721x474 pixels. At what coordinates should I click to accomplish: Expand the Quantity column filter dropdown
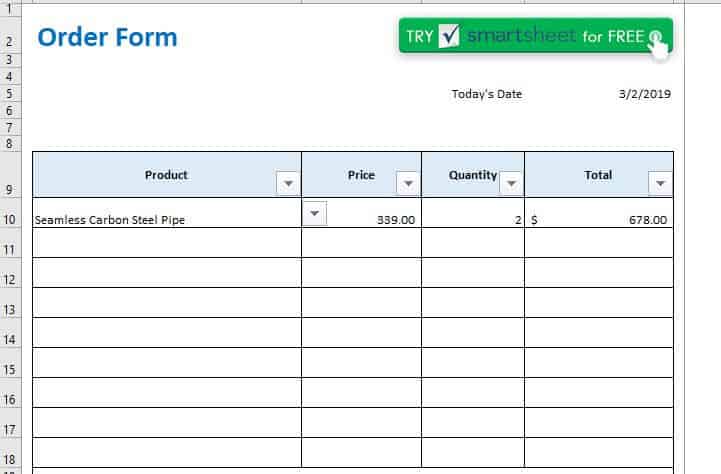(511, 184)
